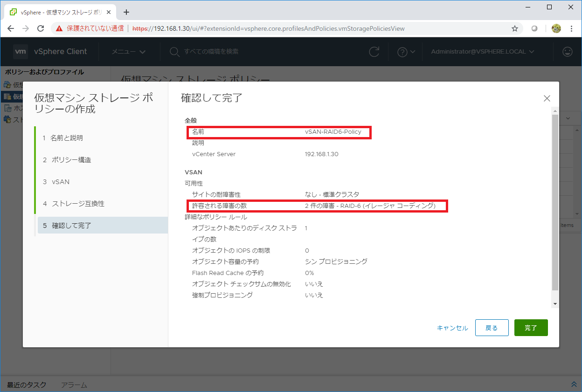Click シン プロビジョニング value
This screenshot has width=582, height=392.
click(x=336, y=261)
